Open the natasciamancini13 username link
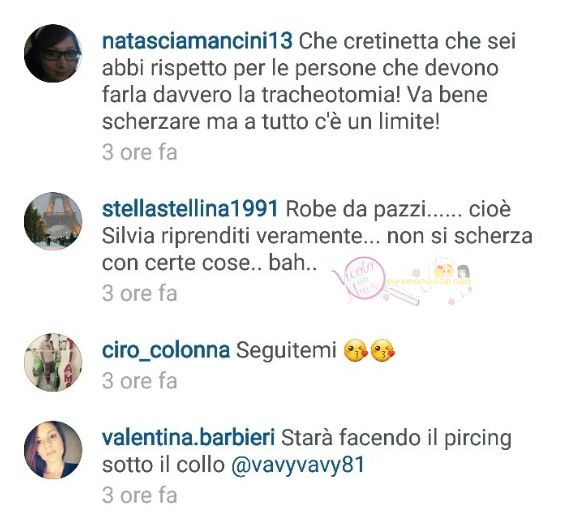581x523 pixels. tap(197, 41)
